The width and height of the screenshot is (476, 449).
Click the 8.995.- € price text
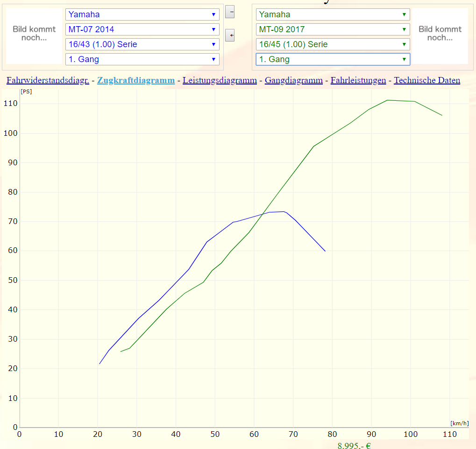pyautogui.click(x=354, y=445)
